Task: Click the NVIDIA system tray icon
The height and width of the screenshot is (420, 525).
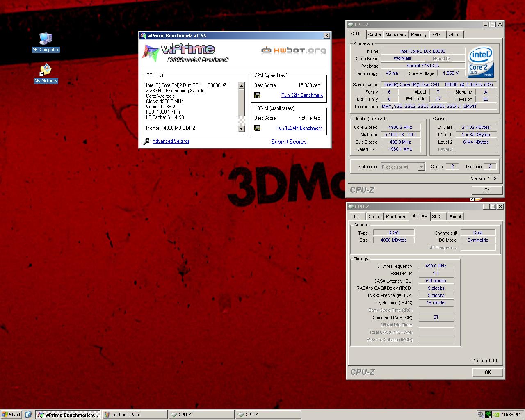Action: pos(497,415)
